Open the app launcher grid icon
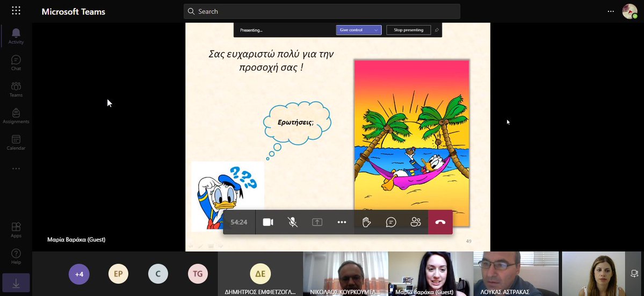 coord(16,11)
